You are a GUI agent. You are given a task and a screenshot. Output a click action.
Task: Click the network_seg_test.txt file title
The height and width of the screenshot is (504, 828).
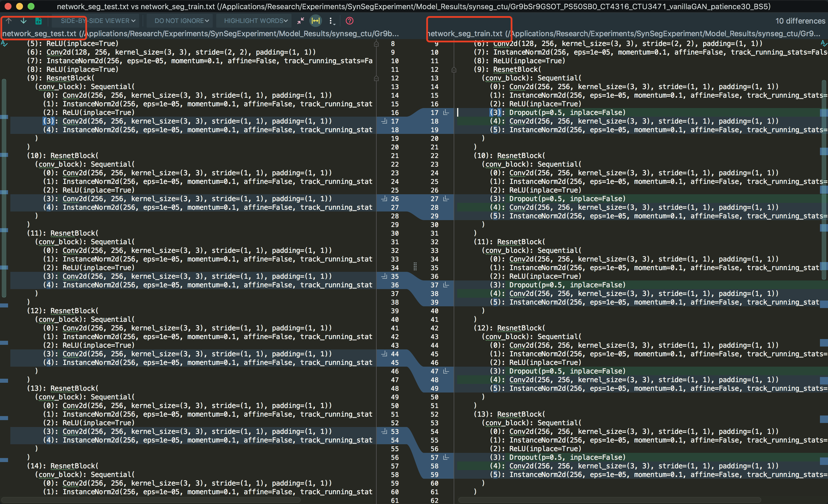tap(39, 34)
